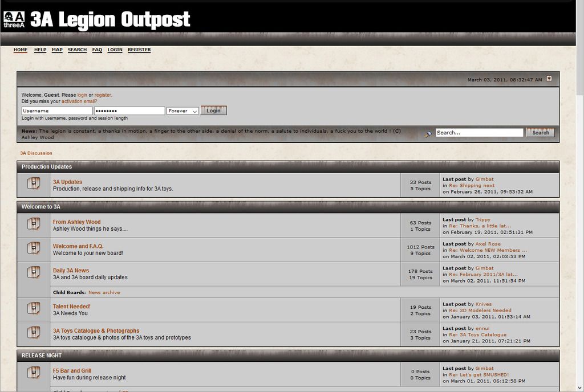Open the News archive child board
The height and width of the screenshot is (392, 584).
pos(104,292)
